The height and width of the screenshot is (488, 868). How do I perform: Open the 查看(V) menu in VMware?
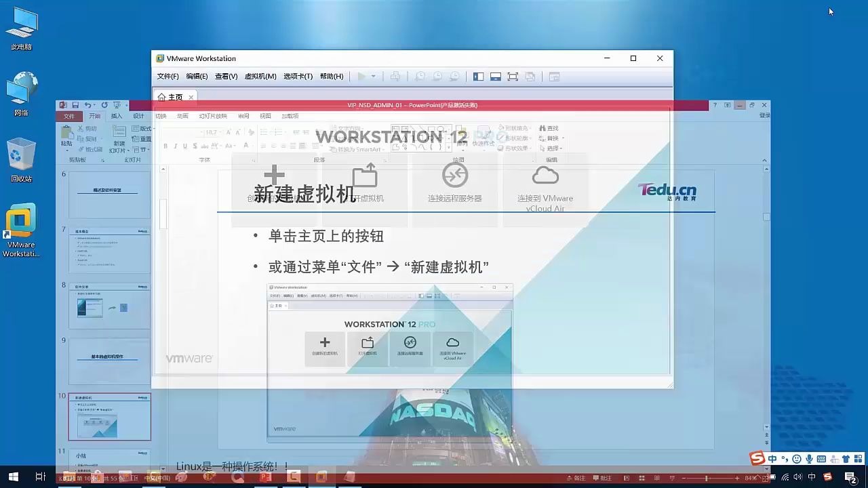tap(226, 77)
